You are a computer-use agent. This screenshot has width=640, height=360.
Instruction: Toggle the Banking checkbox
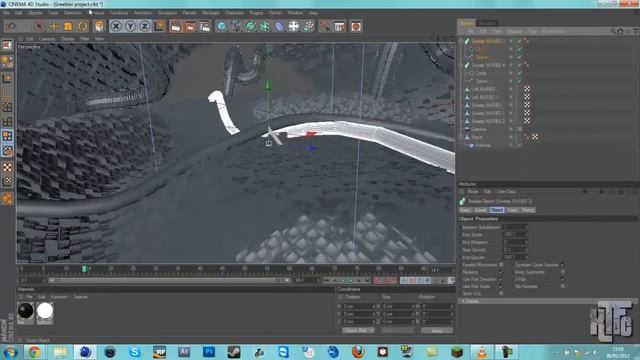point(501,272)
